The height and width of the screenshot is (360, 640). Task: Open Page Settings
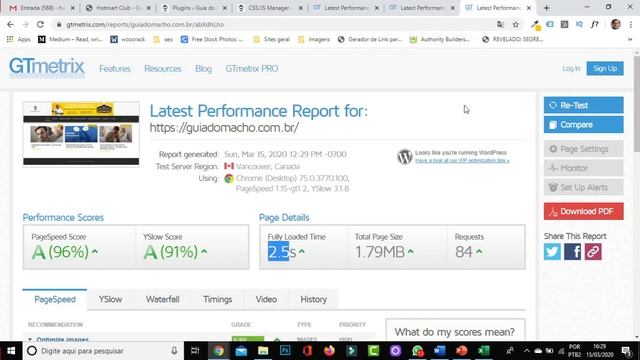583,149
